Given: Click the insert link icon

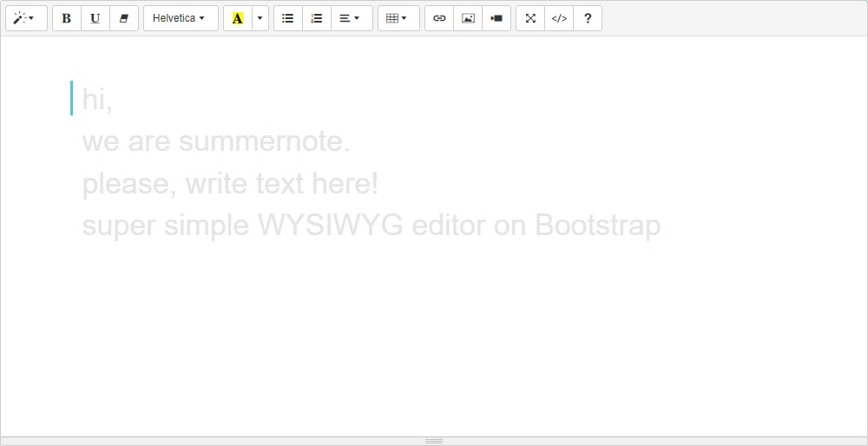Looking at the screenshot, I should point(439,18).
